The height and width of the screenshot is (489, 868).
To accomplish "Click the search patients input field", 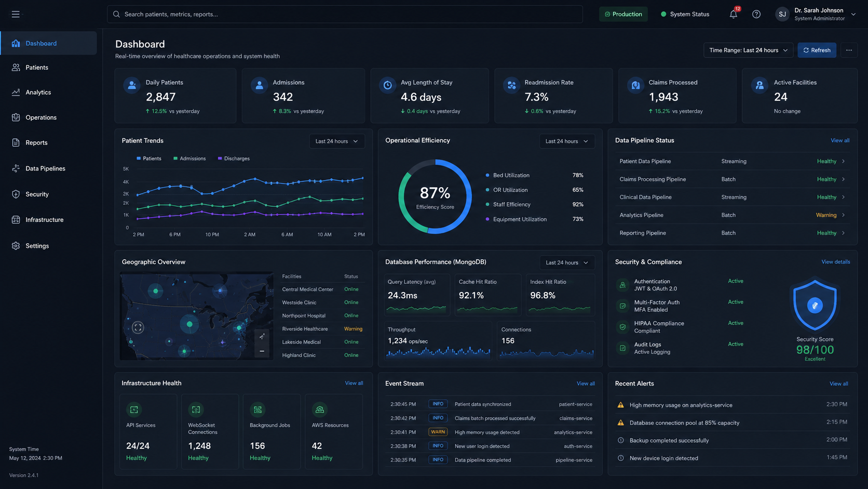I will [345, 14].
